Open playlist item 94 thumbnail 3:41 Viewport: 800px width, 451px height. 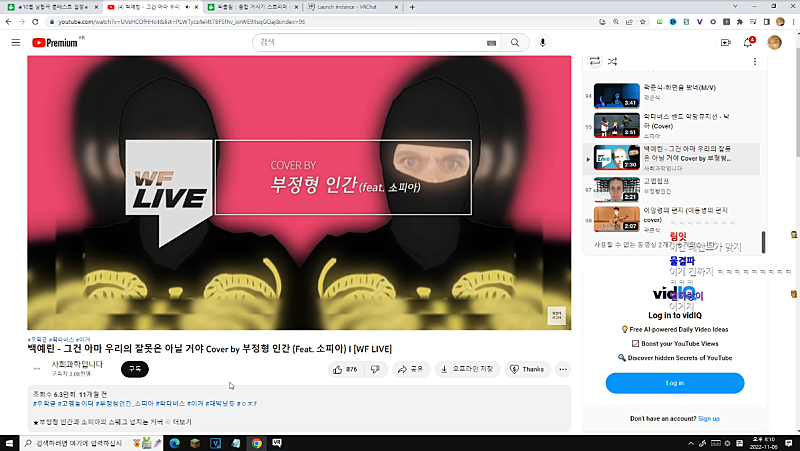616,95
